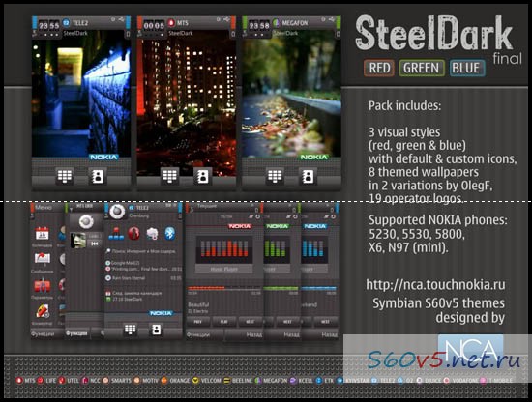Viewport: 532px width, 402px height.
Task: Select the GREEN style badge
Action: (422, 68)
